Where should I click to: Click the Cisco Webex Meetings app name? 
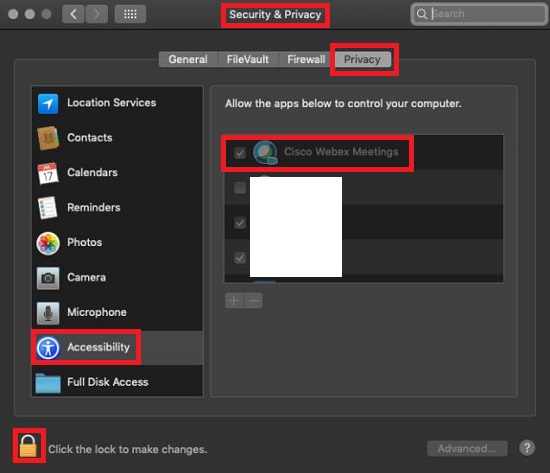tap(341, 152)
